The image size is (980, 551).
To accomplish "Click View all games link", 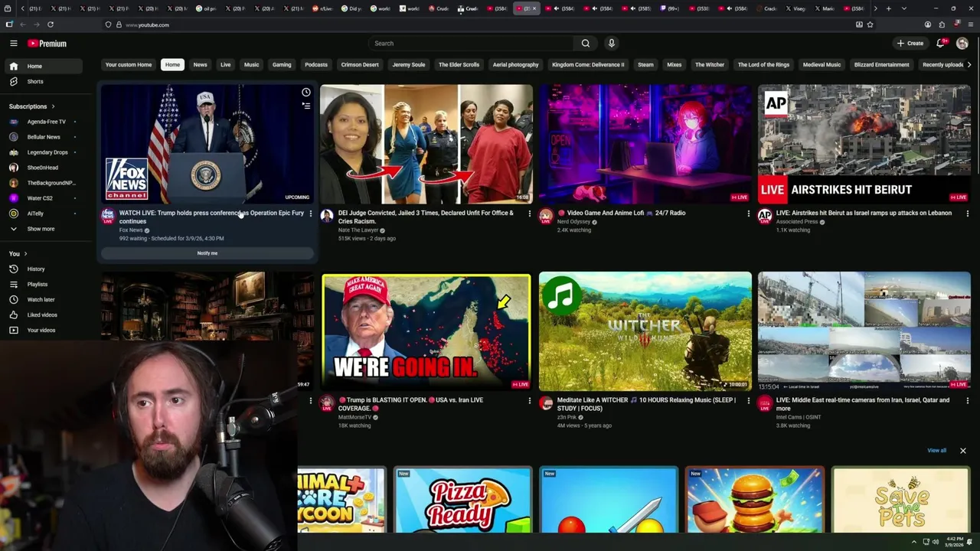I will point(937,451).
